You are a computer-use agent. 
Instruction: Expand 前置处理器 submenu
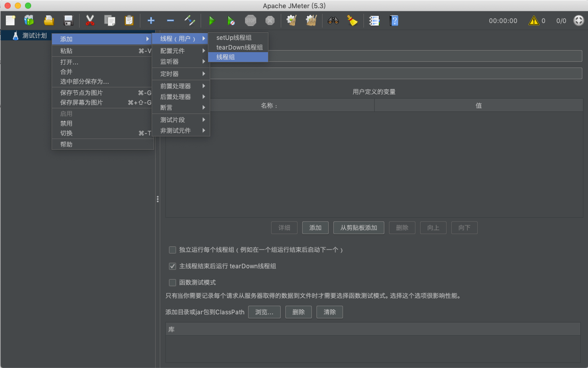[x=181, y=86]
